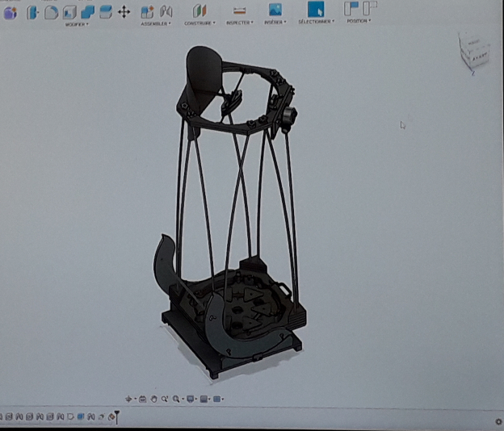Open the Viewports layout menu
Image resolution: width=504 pixels, height=431 pixels.
coord(218,399)
